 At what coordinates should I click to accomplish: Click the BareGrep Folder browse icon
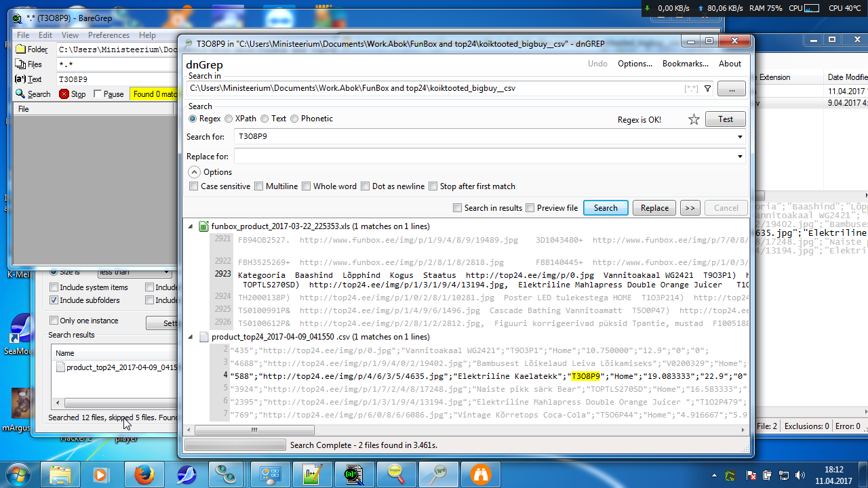click(x=20, y=49)
